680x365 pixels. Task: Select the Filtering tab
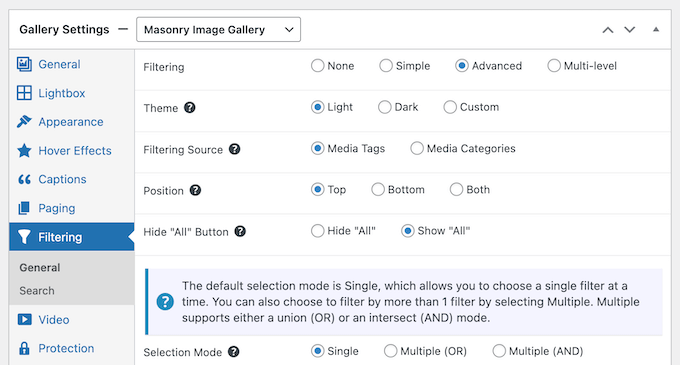click(72, 237)
